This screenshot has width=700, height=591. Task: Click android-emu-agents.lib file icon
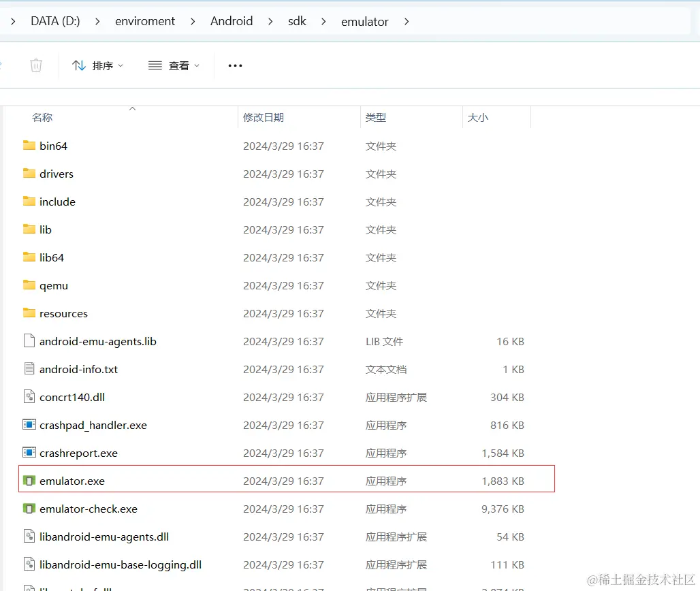tap(29, 340)
